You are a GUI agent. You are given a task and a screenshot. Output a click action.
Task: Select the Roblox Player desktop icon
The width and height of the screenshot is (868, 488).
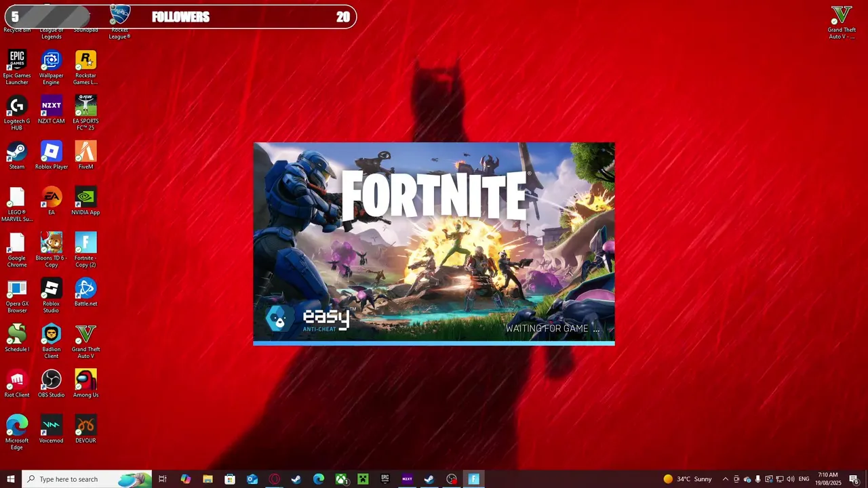[52, 156]
